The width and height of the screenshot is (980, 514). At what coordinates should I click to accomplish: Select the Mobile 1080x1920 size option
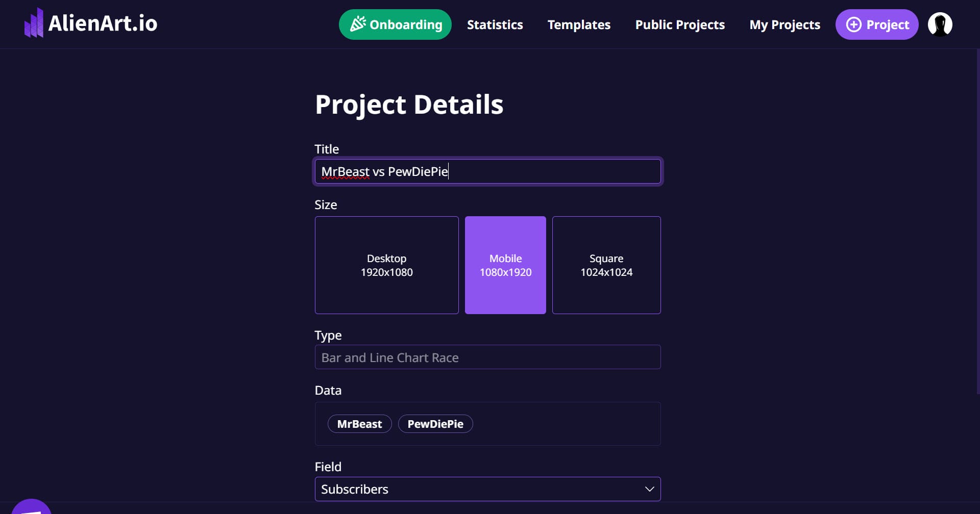[x=505, y=265]
